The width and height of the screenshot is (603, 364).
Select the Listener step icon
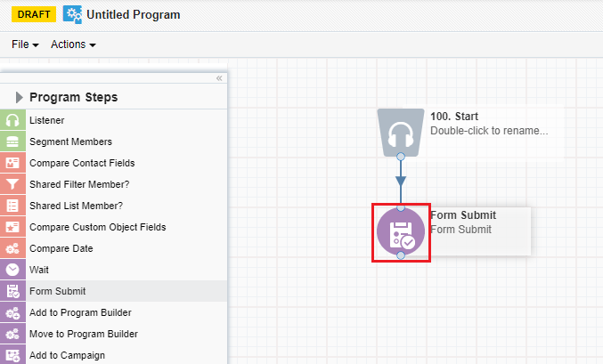coord(12,120)
